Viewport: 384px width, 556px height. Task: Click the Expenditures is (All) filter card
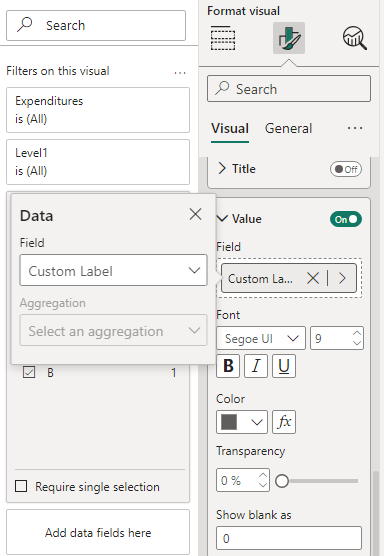click(x=98, y=110)
